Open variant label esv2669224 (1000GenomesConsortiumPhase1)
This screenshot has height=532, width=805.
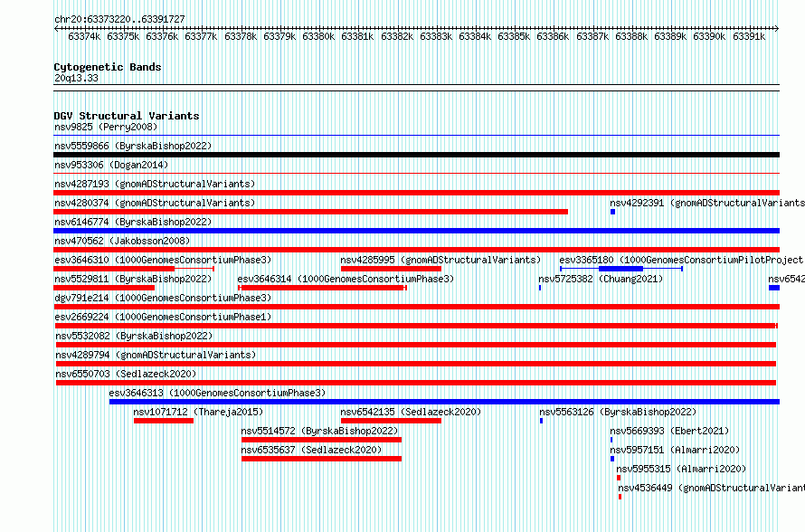coord(163,317)
